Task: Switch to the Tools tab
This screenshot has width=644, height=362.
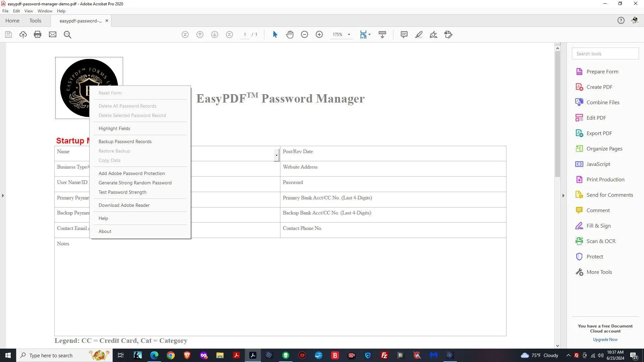Action: click(35, 21)
